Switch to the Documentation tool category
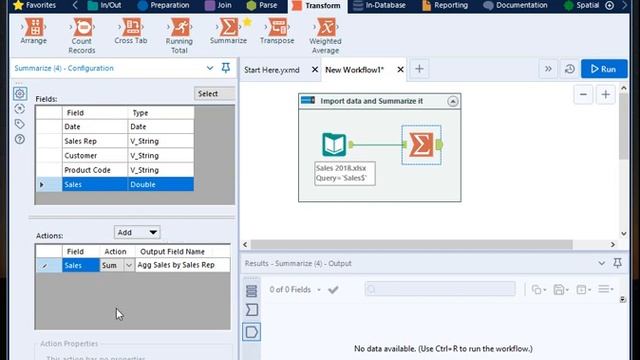The height and width of the screenshot is (360, 640). coord(515,5)
